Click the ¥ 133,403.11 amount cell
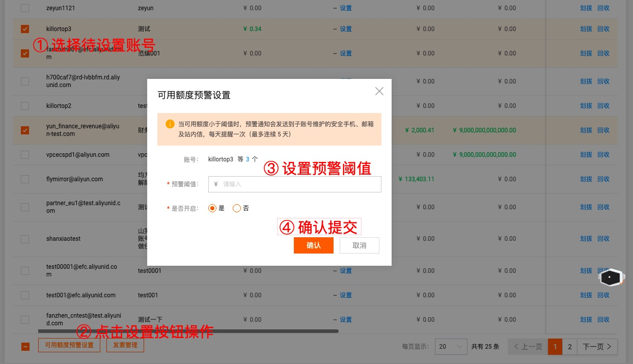Image resolution: width=633 pixels, height=364 pixels. pos(416,179)
